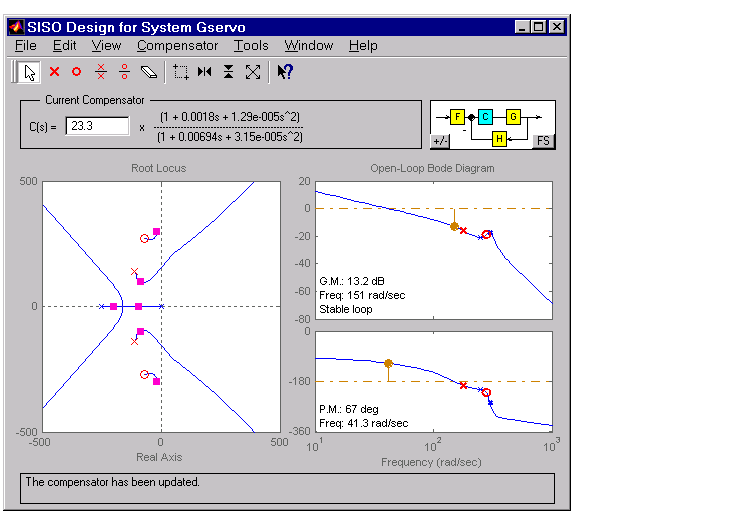
Task: Click the full view zoom-out icon
Action: 253,72
